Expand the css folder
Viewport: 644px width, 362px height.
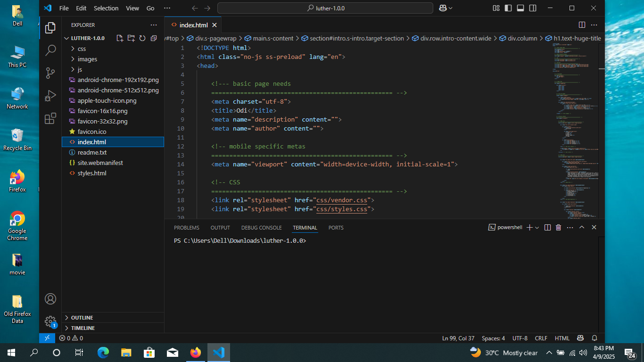pos(113,49)
